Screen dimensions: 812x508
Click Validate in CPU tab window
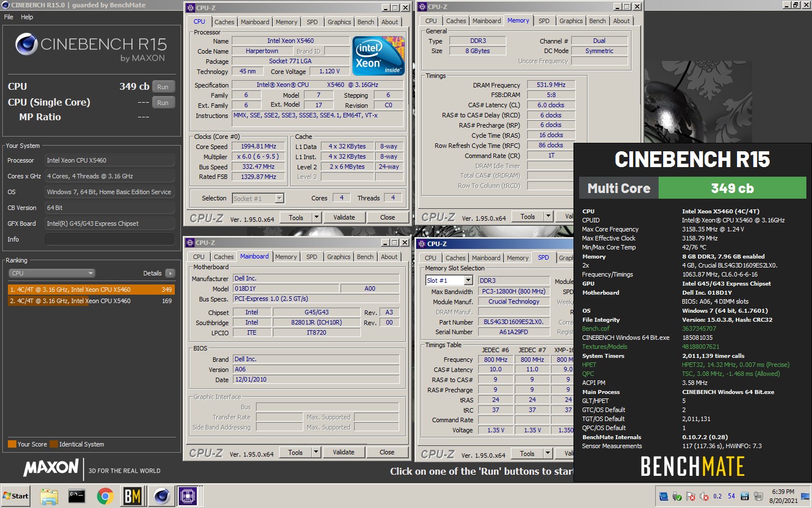pyautogui.click(x=344, y=217)
